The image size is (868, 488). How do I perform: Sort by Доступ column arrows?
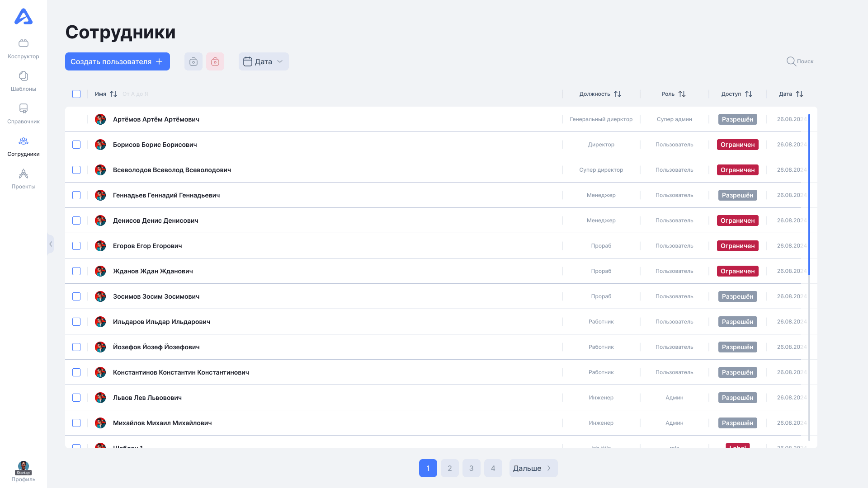pos(749,94)
